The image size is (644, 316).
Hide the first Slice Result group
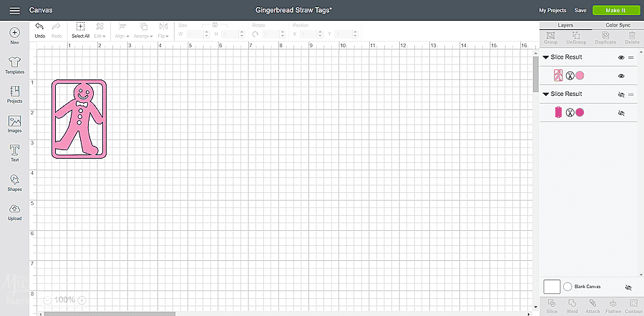[621, 57]
